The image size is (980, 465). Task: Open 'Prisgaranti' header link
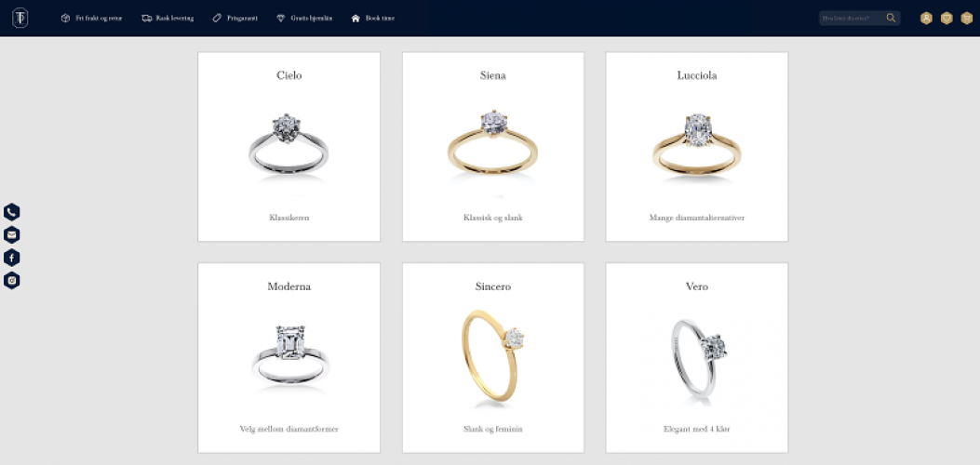pos(235,18)
